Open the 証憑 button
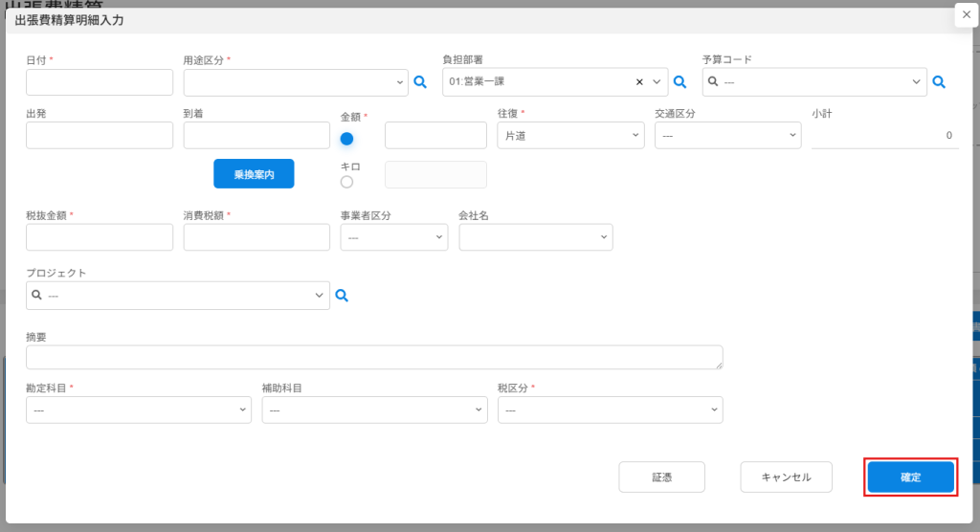 661,477
